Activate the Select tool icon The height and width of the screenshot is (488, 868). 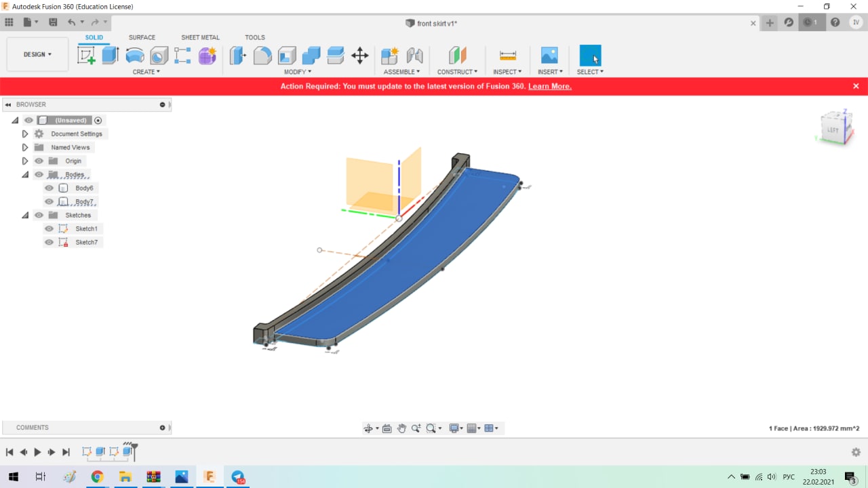590,56
